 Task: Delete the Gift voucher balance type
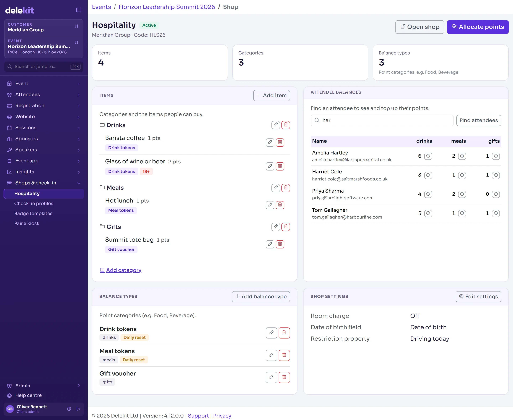click(x=284, y=377)
